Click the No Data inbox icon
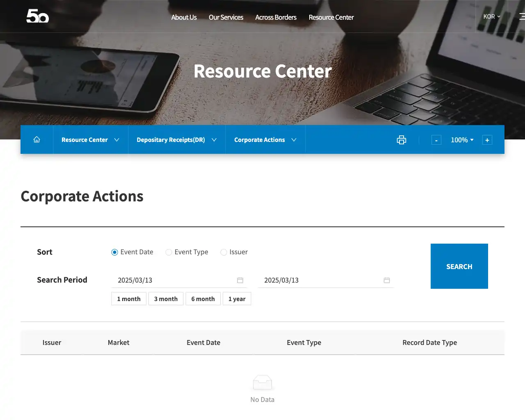Screen dimensions: 525x420 click(262, 382)
